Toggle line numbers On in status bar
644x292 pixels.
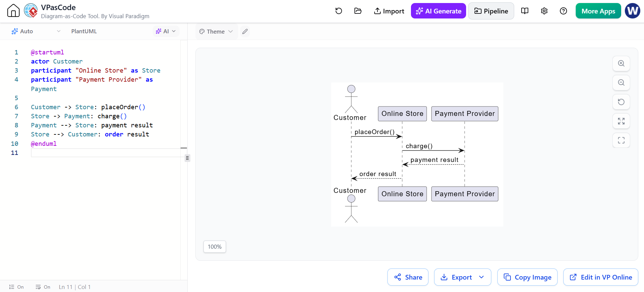(16, 287)
